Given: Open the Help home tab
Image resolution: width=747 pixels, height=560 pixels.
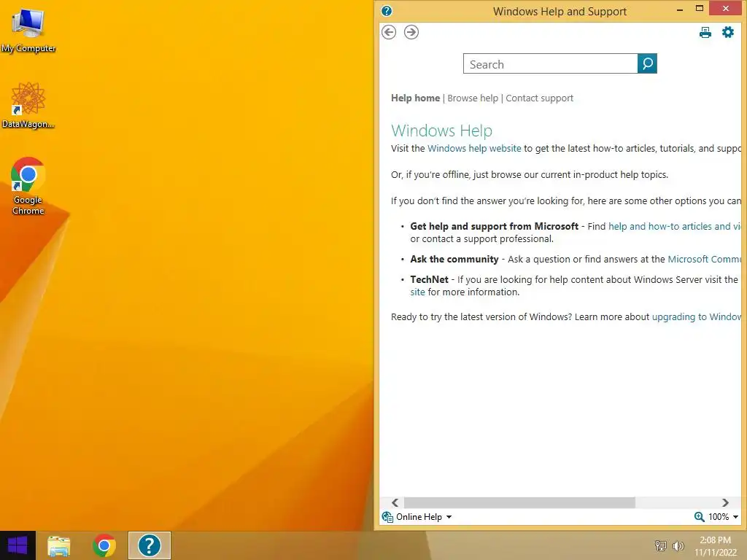Looking at the screenshot, I should point(415,98).
